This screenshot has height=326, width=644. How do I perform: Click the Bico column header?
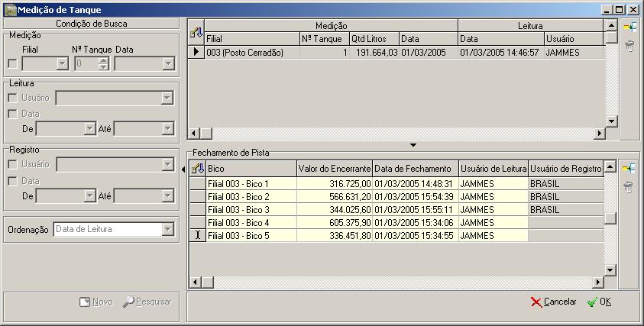coord(251,169)
